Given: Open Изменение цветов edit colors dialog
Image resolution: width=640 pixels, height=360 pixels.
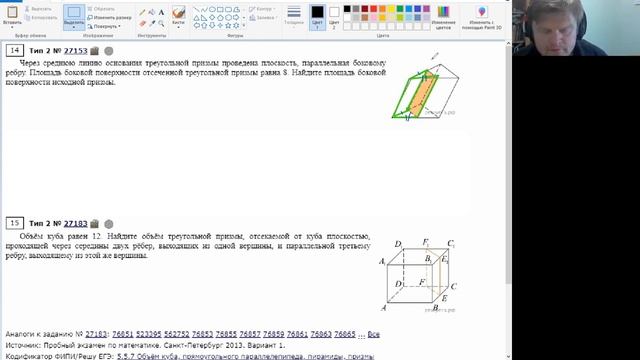Looking at the screenshot, I should [x=443, y=18].
